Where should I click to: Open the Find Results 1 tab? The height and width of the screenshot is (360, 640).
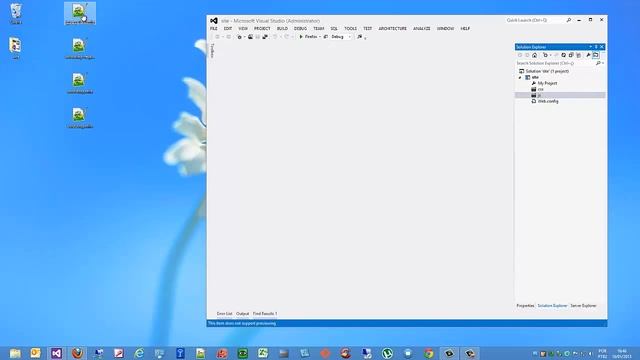tap(265, 314)
